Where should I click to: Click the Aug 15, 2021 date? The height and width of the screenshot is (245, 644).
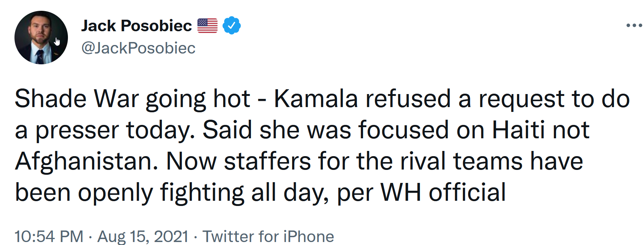pos(143,236)
